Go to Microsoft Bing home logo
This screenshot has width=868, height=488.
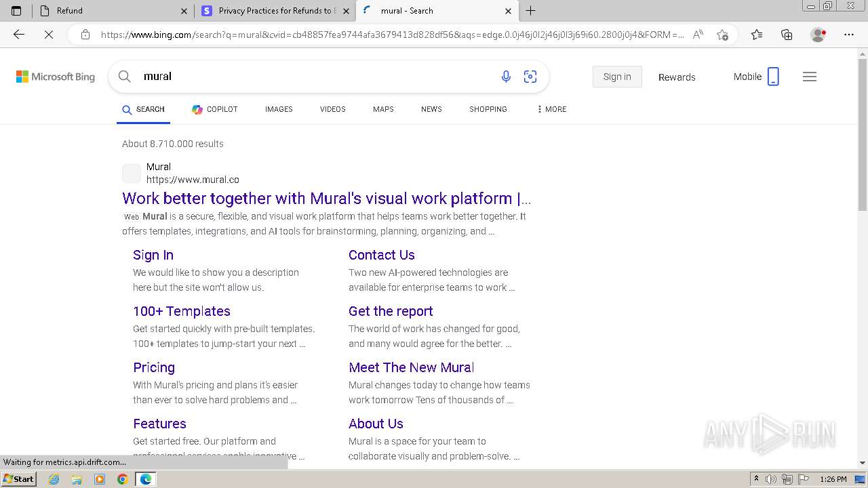tap(56, 77)
